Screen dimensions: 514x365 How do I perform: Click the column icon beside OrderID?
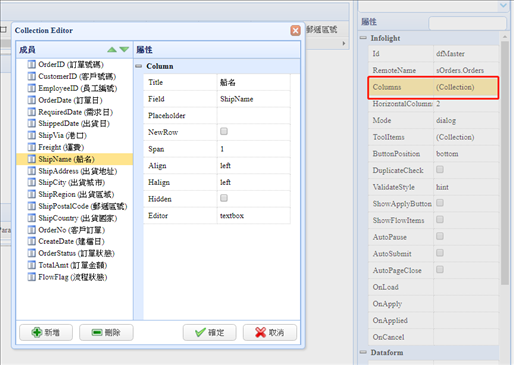[x=31, y=64]
